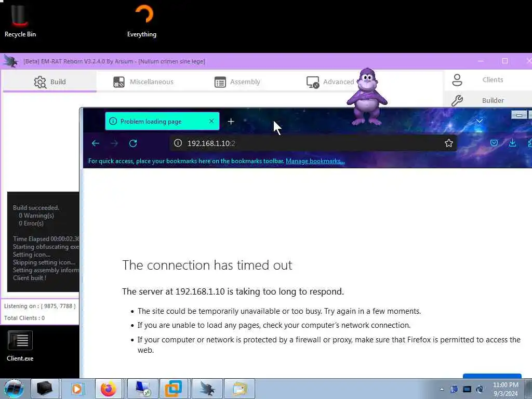
Task: Click the Clients person icon
Action: tap(457, 80)
